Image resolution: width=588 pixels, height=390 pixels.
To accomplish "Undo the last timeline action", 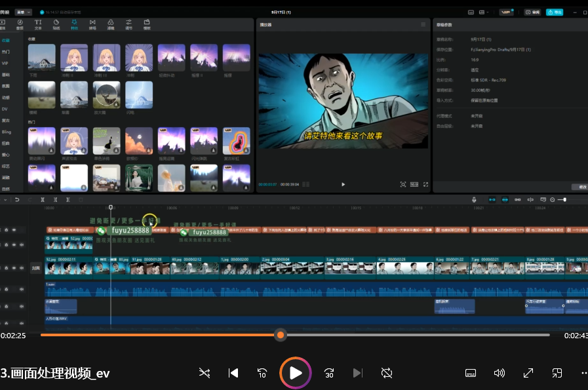I will pos(17,199).
